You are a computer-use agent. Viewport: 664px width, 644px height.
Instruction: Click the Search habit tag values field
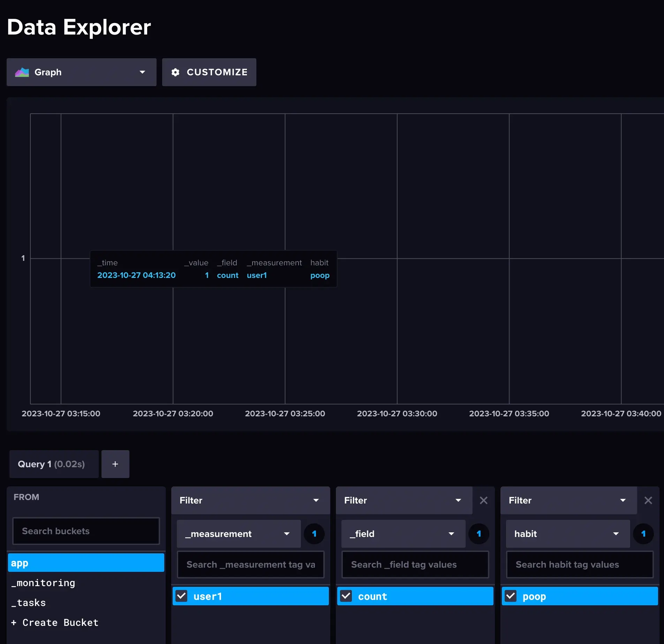click(x=579, y=565)
